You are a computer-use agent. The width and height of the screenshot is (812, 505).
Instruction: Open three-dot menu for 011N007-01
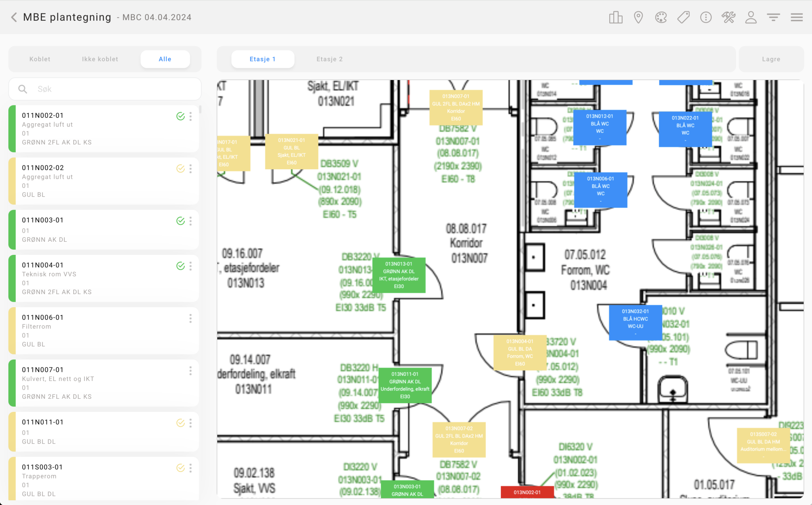(191, 371)
